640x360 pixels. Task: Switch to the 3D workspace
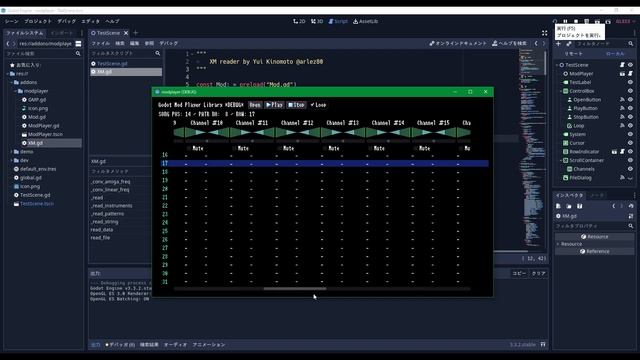(x=317, y=21)
